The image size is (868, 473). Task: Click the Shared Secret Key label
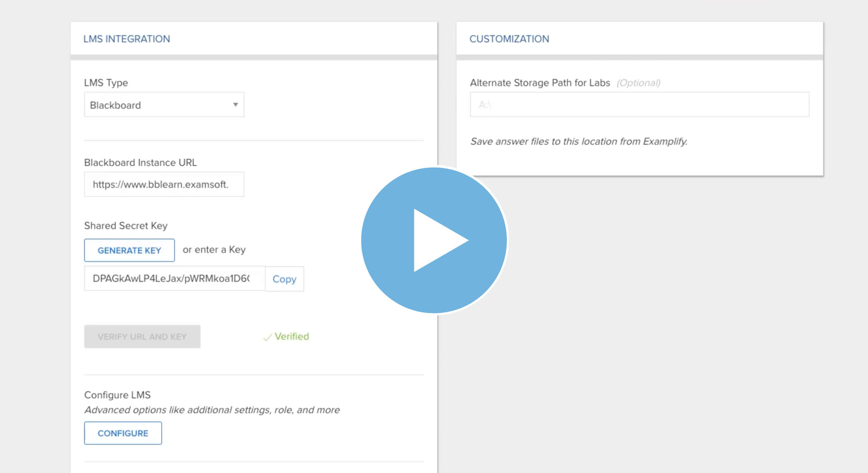coord(126,226)
